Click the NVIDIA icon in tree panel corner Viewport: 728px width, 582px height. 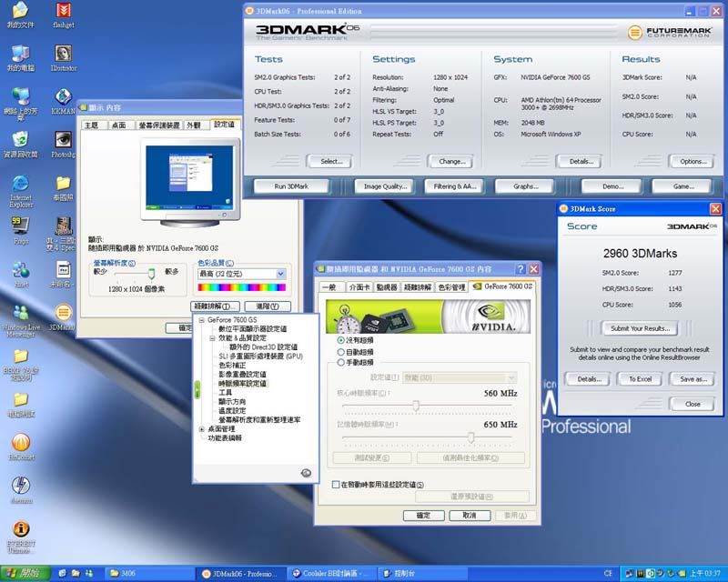click(306, 473)
